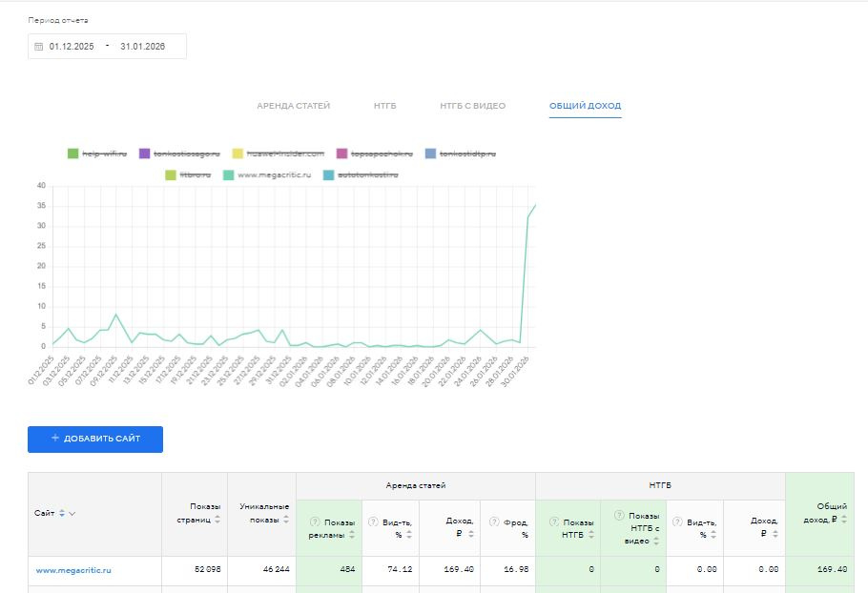Switch to Аренда статей tab
868x593 pixels.
293,106
